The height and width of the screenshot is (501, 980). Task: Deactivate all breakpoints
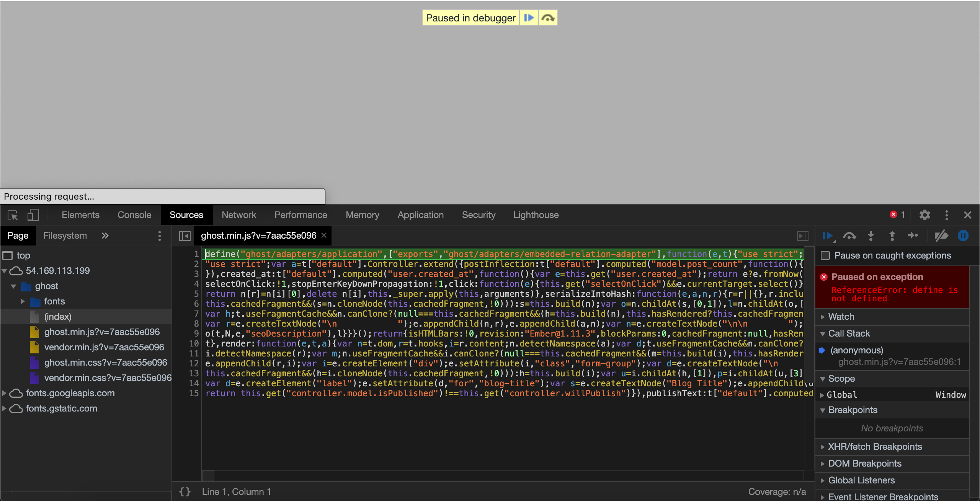click(941, 236)
